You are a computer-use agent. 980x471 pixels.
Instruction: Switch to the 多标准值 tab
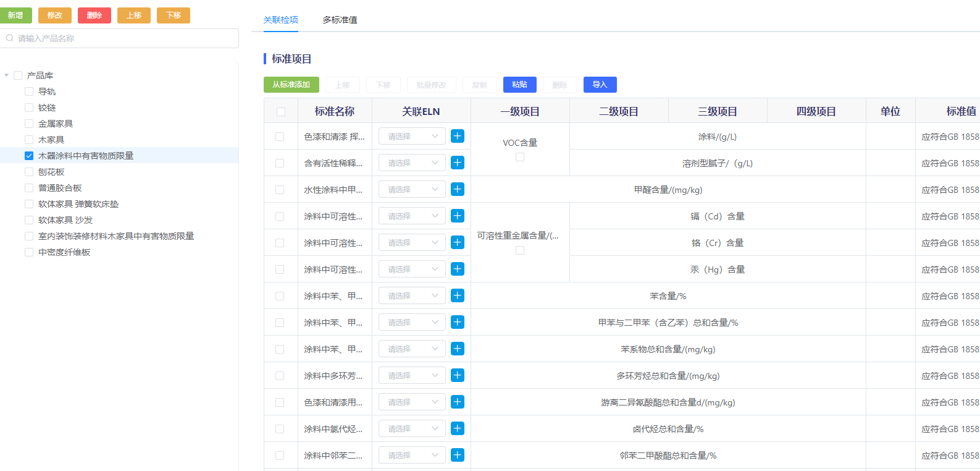click(340, 20)
